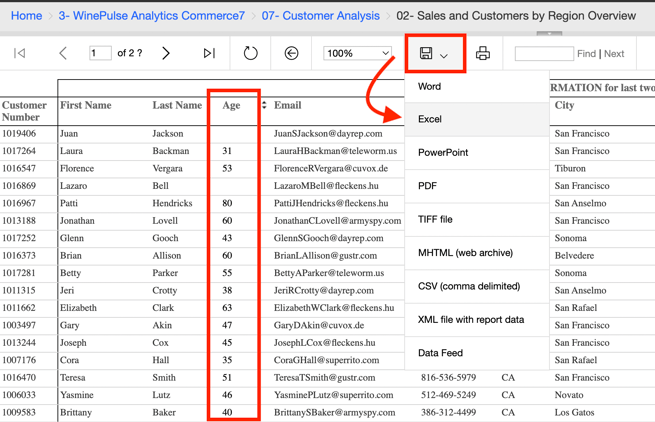The image size is (655, 422).
Task: Advance to next report page
Action: pyautogui.click(x=166, y=53)
